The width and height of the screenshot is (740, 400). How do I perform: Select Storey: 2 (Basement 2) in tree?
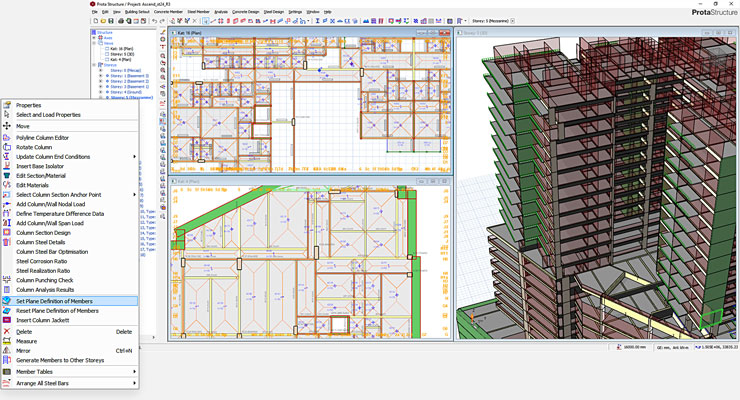(x=129, y=81)
